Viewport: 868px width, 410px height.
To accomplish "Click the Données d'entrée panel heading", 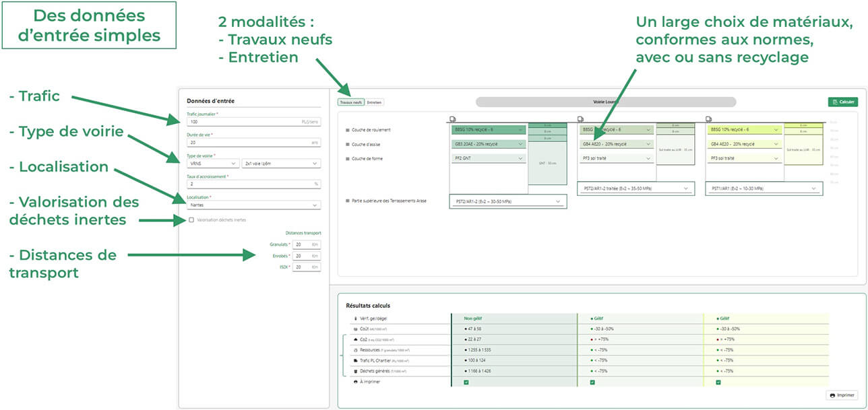I will [211, 101].
